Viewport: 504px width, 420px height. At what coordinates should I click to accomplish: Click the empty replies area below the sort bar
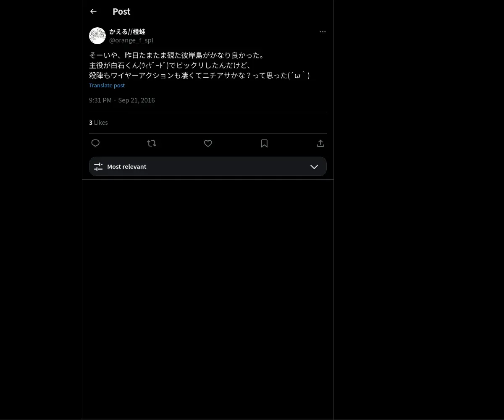tap(208, 299)
